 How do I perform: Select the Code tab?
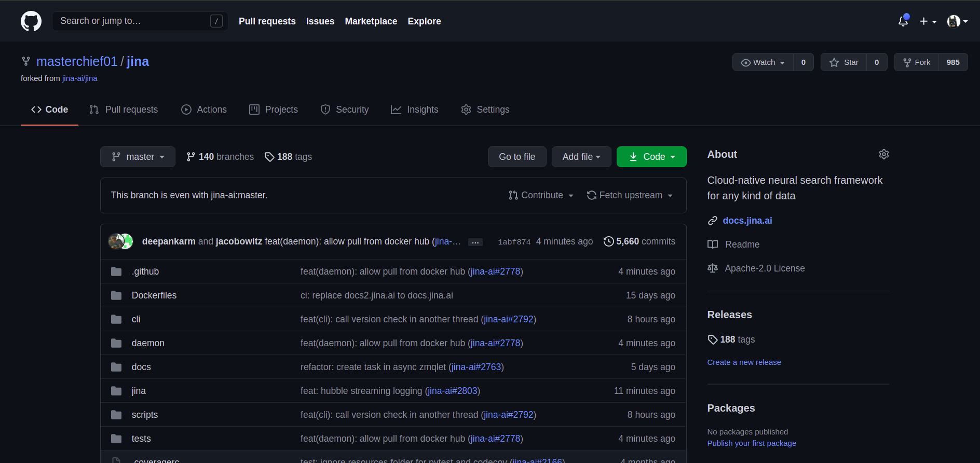tap(49, 110)
